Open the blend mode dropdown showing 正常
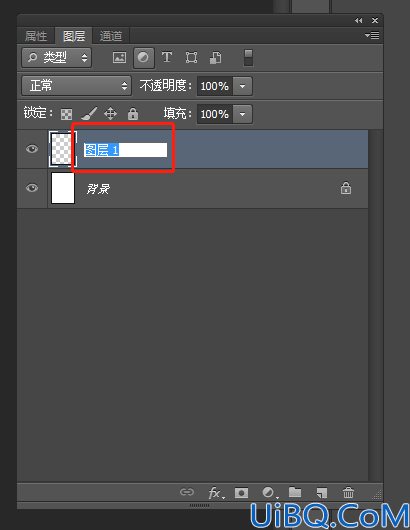Screen dimensions: 410x530 [76, 86]
